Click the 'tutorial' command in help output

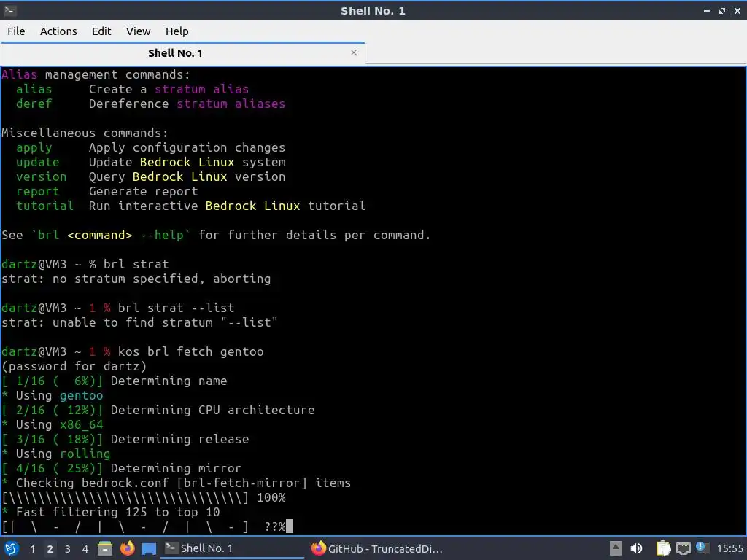tap(44, 206)
